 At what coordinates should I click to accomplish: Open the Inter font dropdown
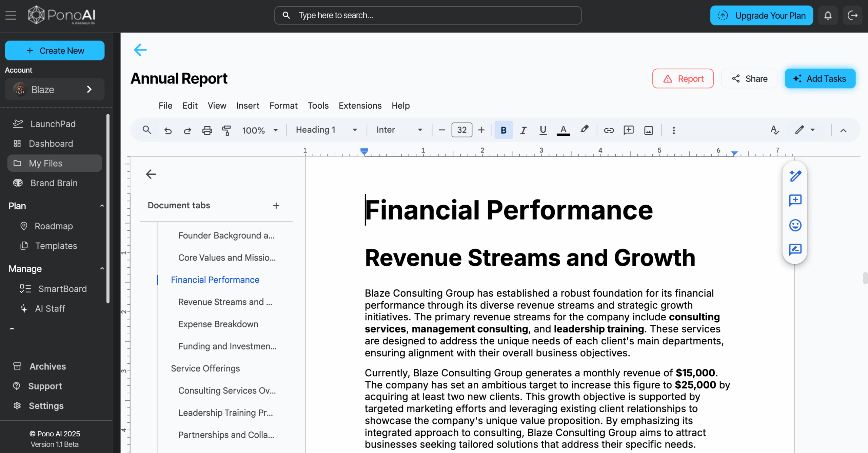tap(399, 130)
